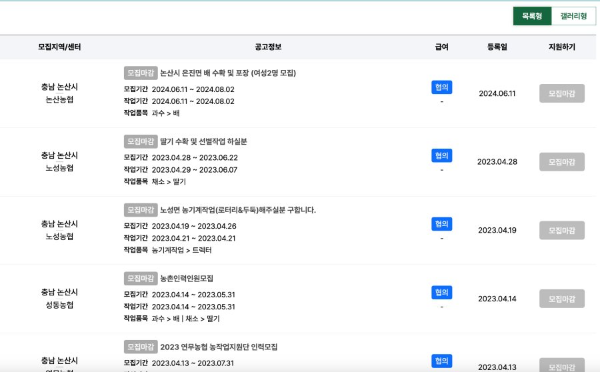Click the 급여 column header
This screenshot has height=372, width=600.
442,47
